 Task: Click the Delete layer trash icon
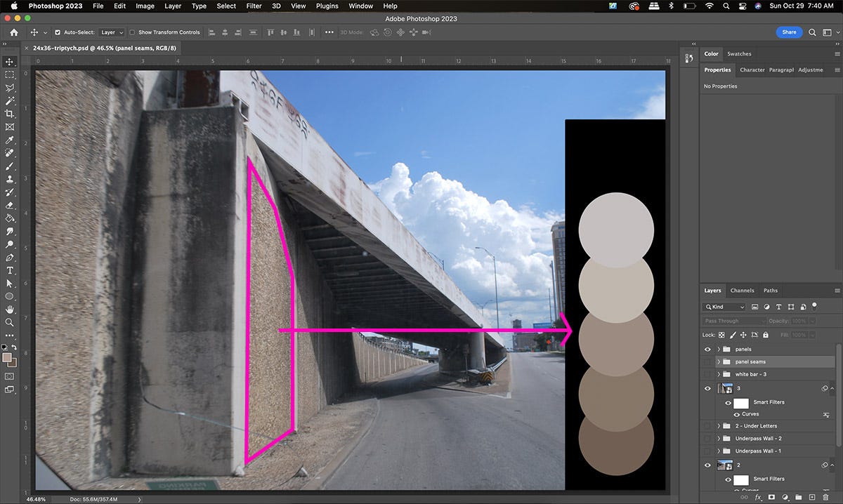826,497
